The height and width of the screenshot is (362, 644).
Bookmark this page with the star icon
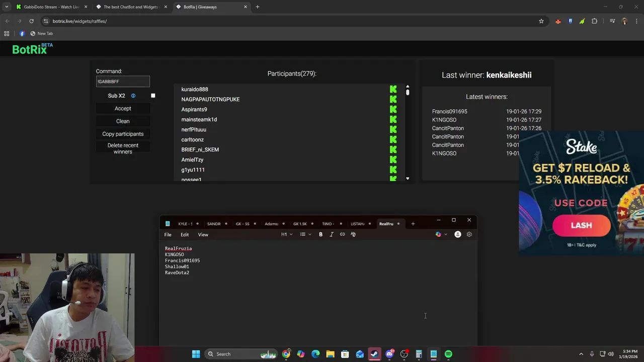tap(541, 21)
